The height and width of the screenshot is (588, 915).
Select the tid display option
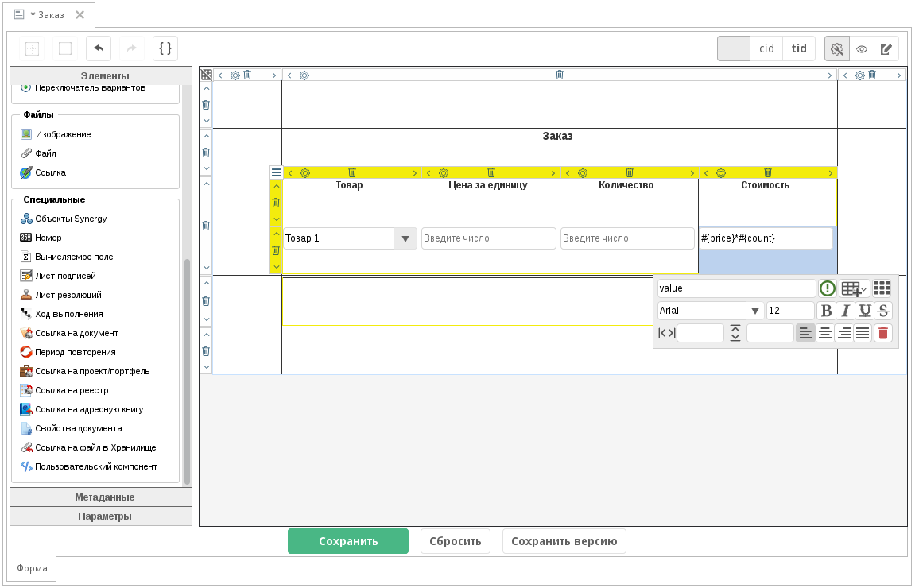coord(799,49)
